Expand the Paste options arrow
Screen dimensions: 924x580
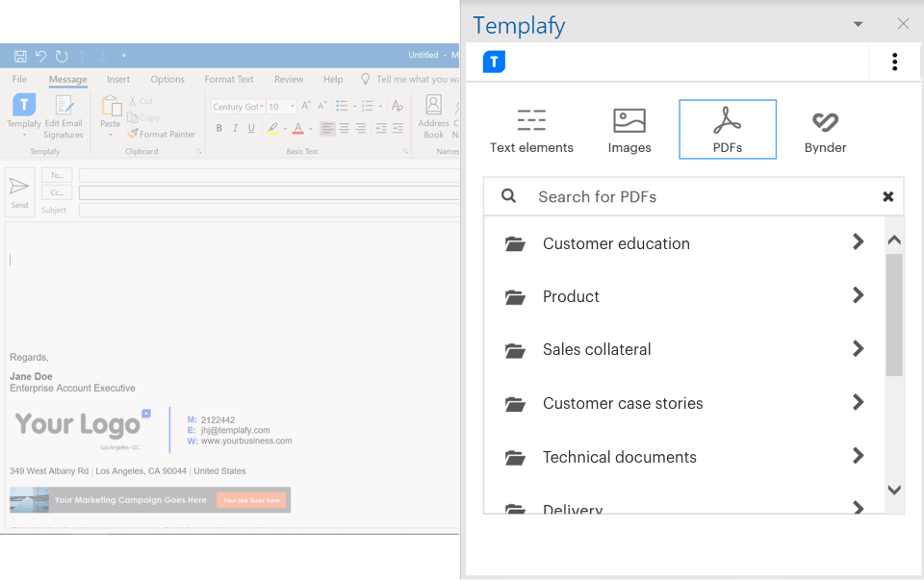(110, 135)
